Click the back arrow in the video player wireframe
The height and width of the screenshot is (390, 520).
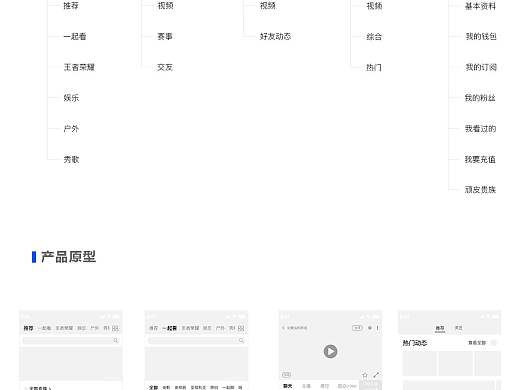283,328
